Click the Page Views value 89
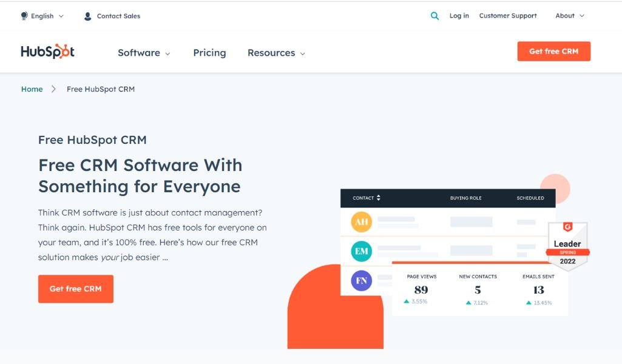622x364 pixels. 421,290
